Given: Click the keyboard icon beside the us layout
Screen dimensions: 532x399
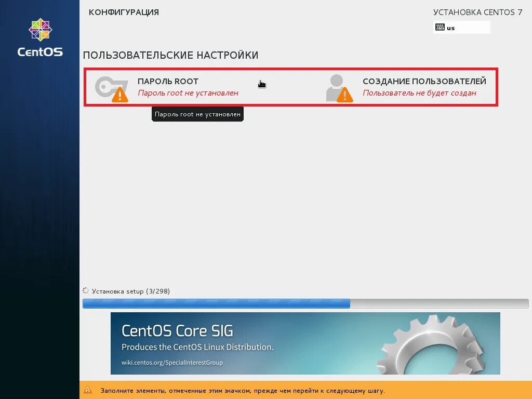Looking at the screenshot, I should [x=440, y=27].
